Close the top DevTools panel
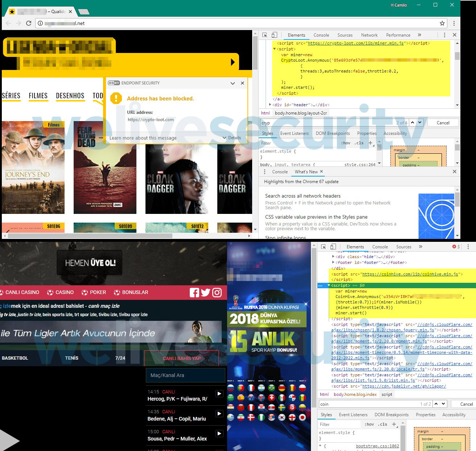The image size is (476, 451). pos(455,35)
